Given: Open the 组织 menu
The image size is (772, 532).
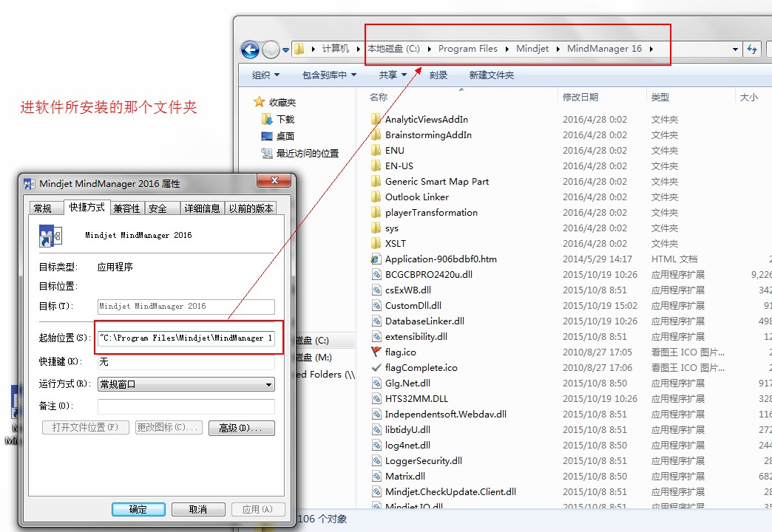Looking at the screenshot, I should tap(265, 75).
